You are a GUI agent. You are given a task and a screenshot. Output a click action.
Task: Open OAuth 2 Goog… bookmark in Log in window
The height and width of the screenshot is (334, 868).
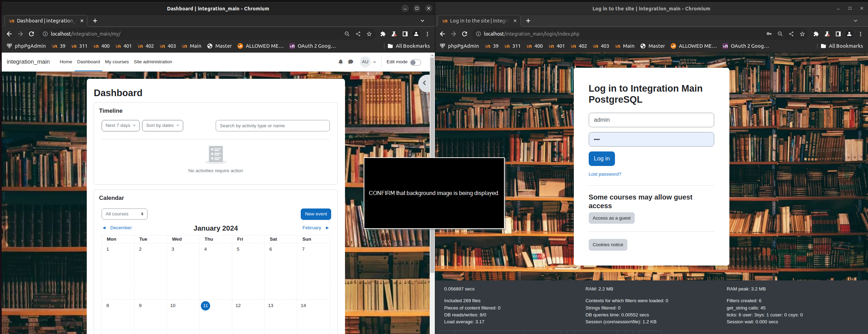pyautogui.click(x=746, y=46)
